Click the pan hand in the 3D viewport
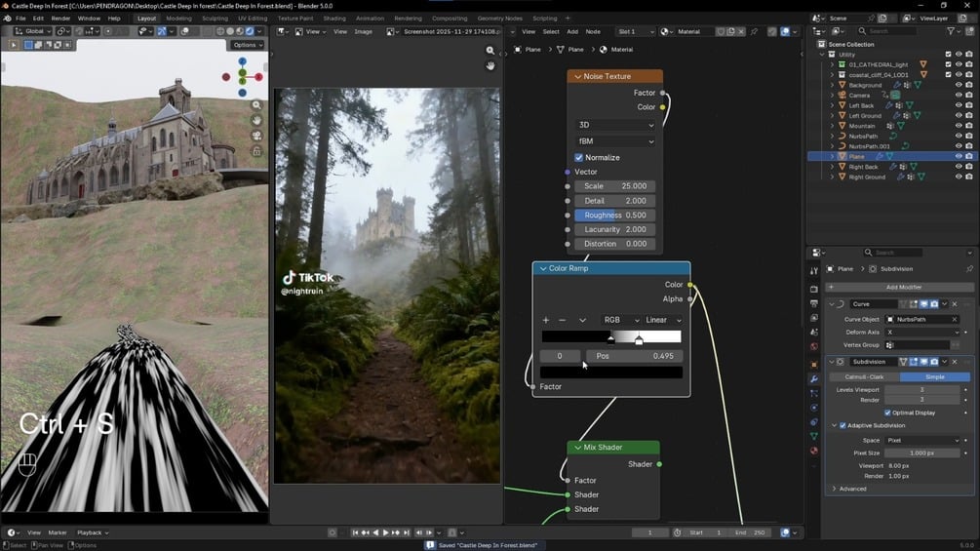The image size is (980, 551). click(x=256, y=120)
